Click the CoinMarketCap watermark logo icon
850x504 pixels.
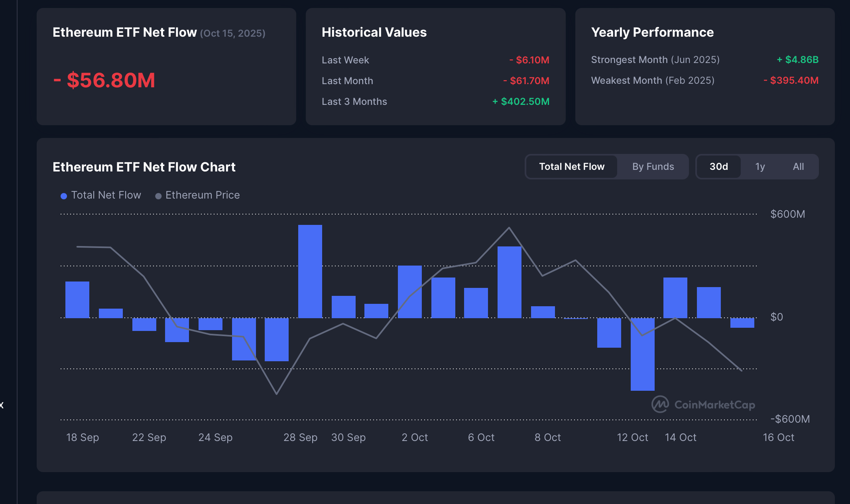[660, 404]
